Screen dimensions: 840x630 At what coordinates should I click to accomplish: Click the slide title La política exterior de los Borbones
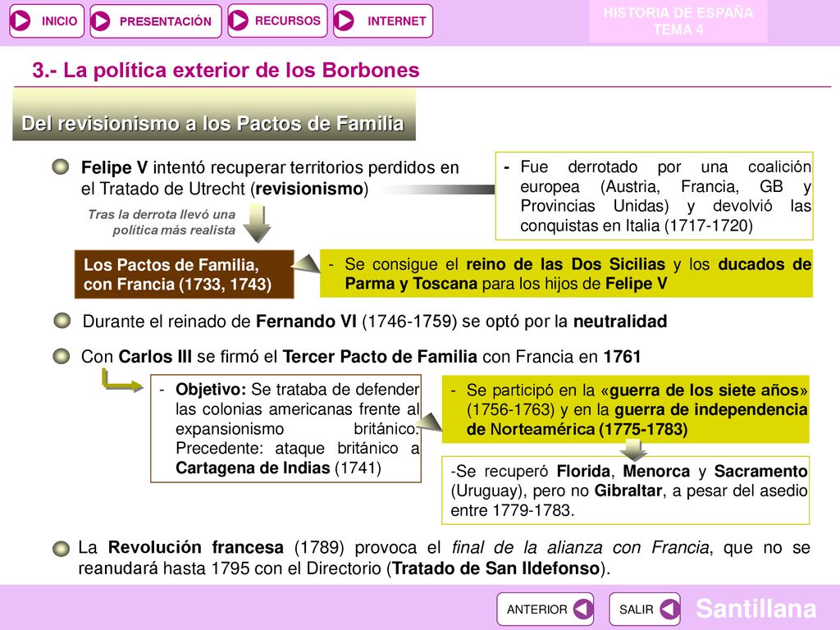(226, 71)
